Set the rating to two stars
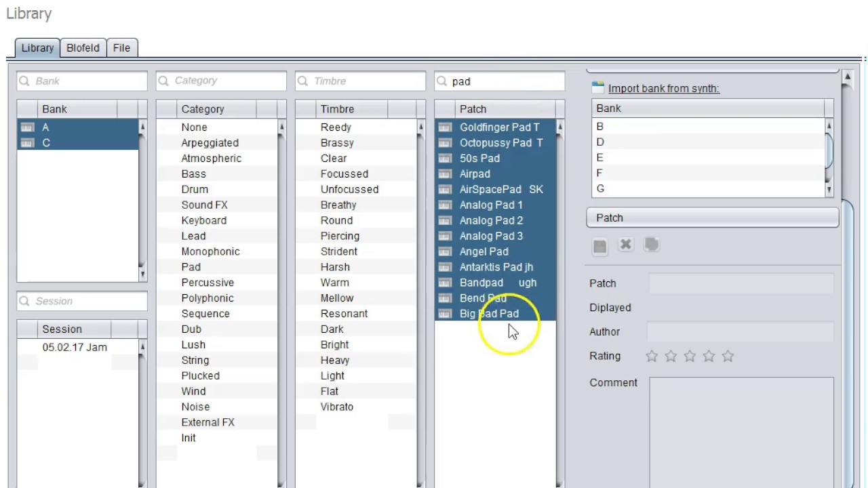This screenshot has height=488, width=868. click(x=671, y=356)
